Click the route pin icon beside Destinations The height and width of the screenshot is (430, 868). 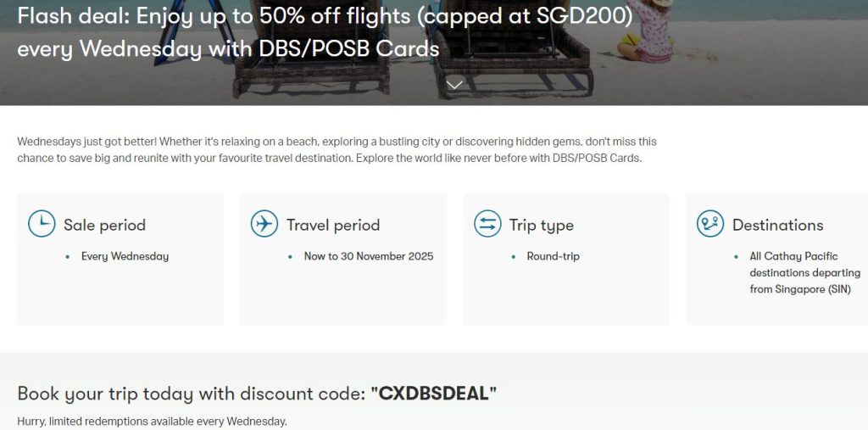point(710,224)
